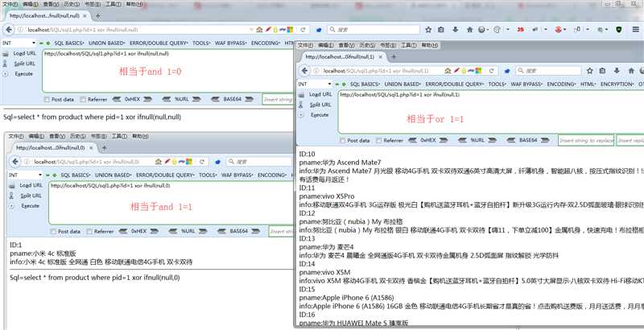Open 历史 menu in ifnull(null,1) window
644x330 pixels.
pyautogui.click(x=368, y=45)
